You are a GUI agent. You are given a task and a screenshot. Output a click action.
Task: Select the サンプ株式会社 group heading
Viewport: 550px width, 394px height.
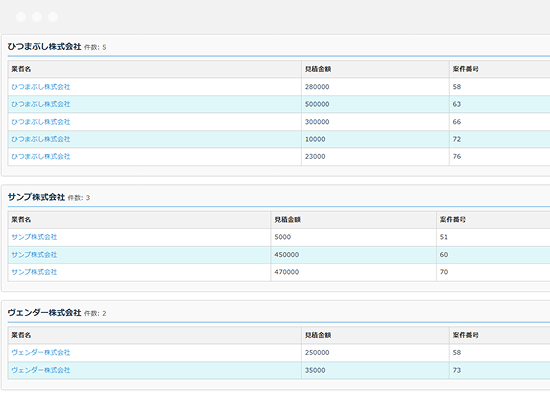(36, 197)
